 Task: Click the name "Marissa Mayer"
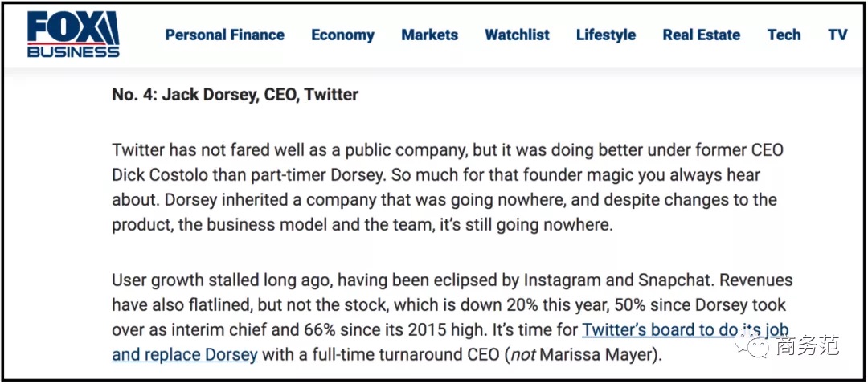pos(595,354)
